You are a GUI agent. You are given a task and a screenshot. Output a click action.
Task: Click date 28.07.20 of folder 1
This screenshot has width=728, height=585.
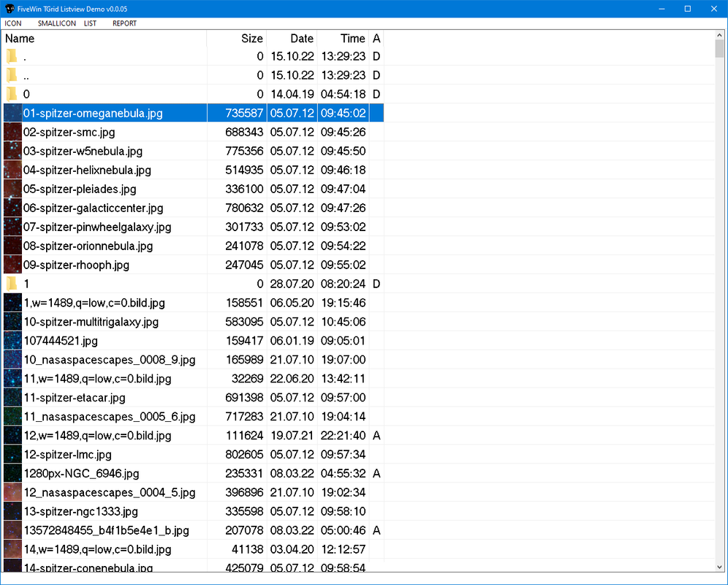[292, 284]
